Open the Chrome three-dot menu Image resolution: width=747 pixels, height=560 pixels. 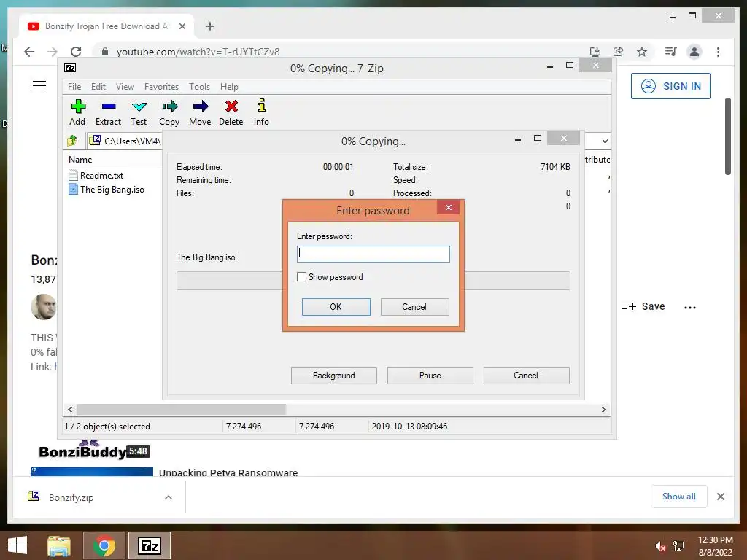point(718,52)
